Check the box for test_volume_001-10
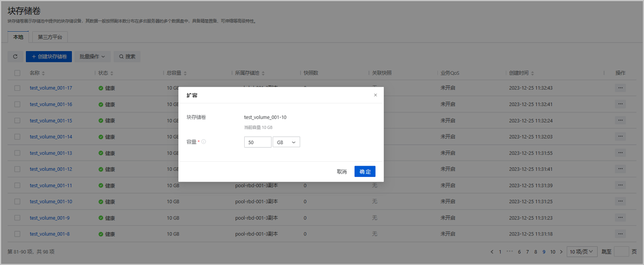This screenshot has width=644, height=265. pos(17,202)
